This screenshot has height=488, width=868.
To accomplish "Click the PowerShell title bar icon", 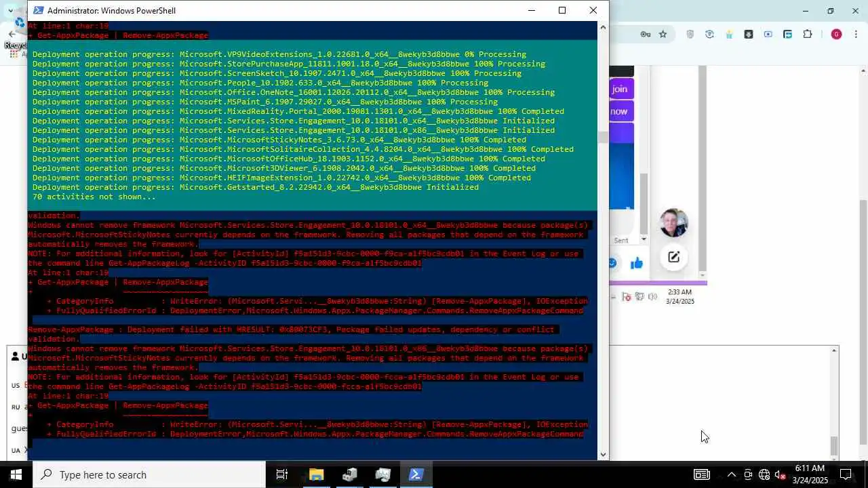I will [39, 10].
